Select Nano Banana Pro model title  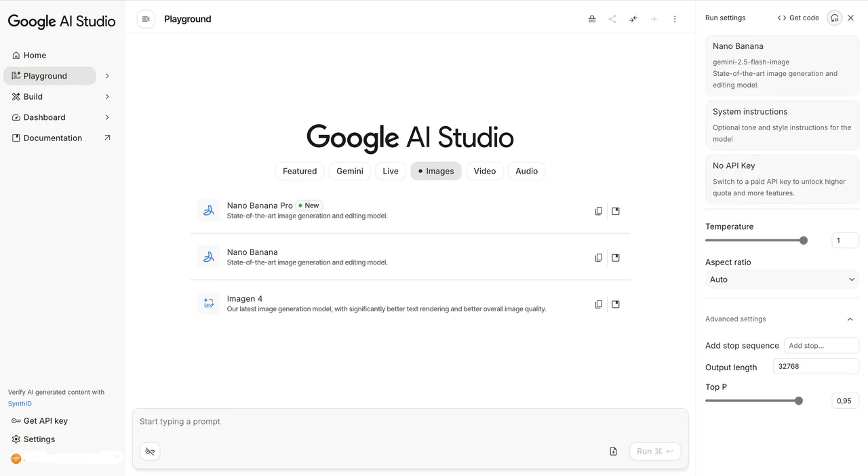[x=260, y=205]
